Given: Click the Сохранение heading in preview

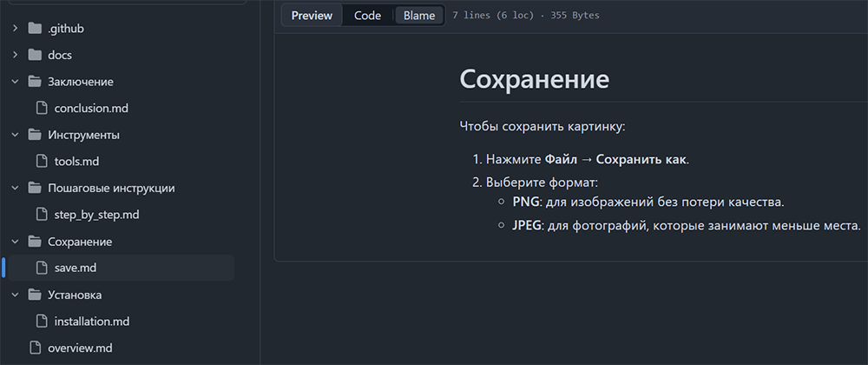Looking at the screenshot, I should click(x=534, y=79).
